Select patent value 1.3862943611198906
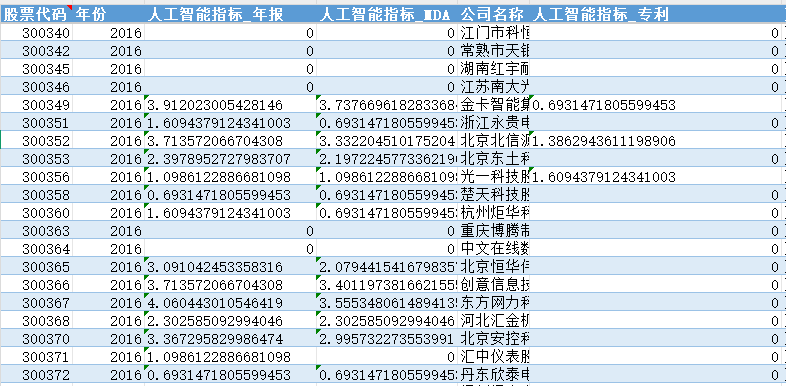This screenshot has height=386, width=786. [x=656, y=141]
